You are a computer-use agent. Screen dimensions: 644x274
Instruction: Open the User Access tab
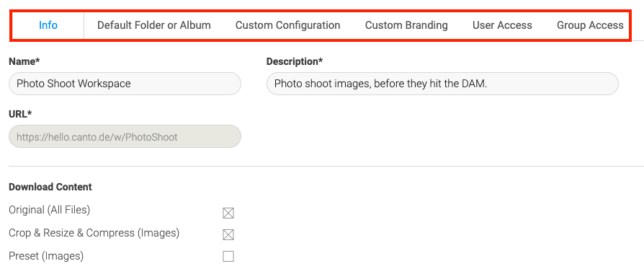502,25
